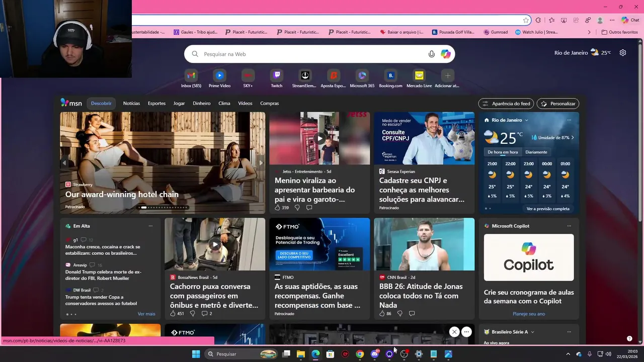Open the favorites list icon
Screen dimensions: 644x362
tap(552, 20)
